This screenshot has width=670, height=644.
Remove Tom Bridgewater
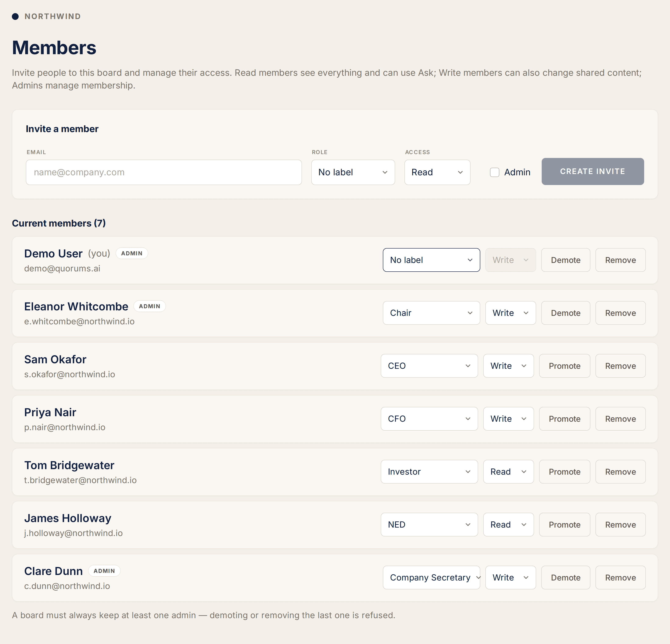tap(620, 472)
